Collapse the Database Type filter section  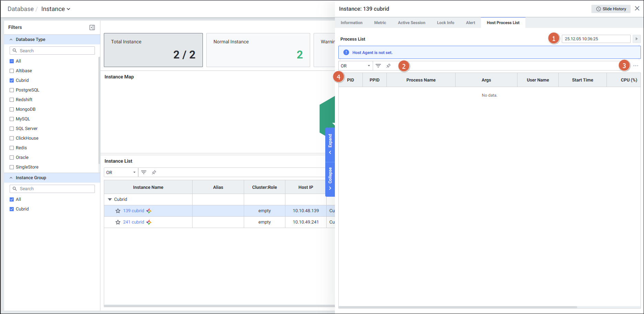tap(11, 40)
